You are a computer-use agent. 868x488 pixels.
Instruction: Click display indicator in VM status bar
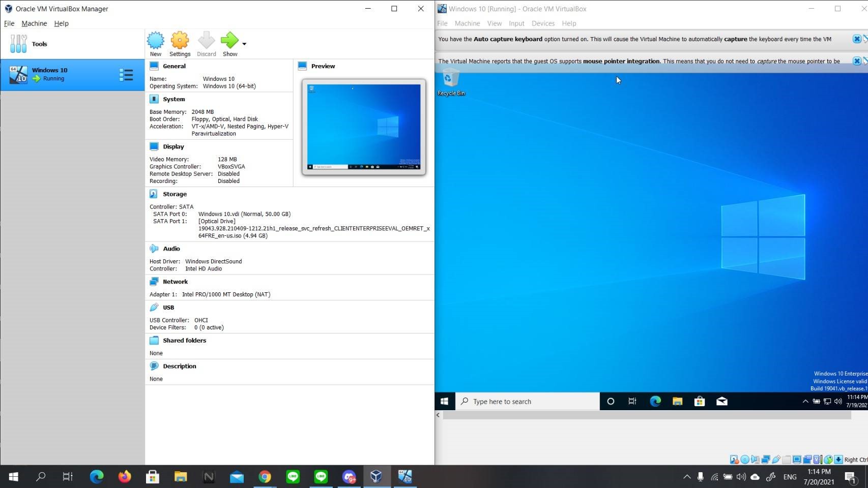tap(797, 460)
